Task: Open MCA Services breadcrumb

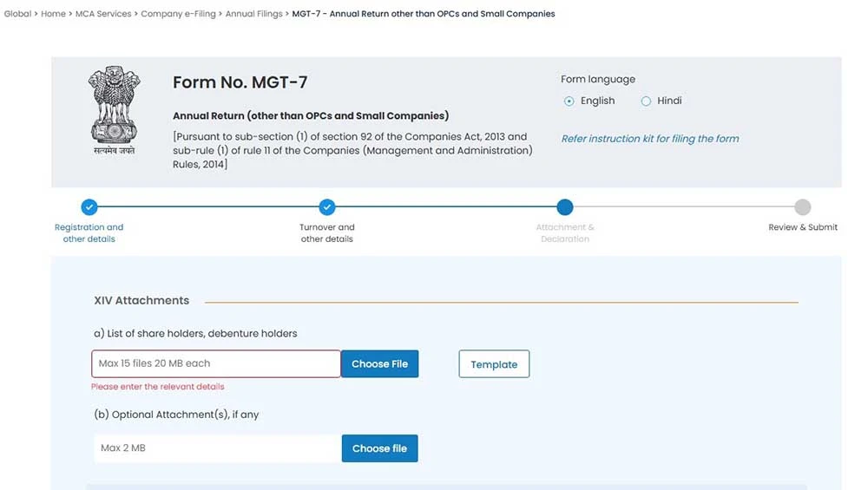Action: coord(103,14)
